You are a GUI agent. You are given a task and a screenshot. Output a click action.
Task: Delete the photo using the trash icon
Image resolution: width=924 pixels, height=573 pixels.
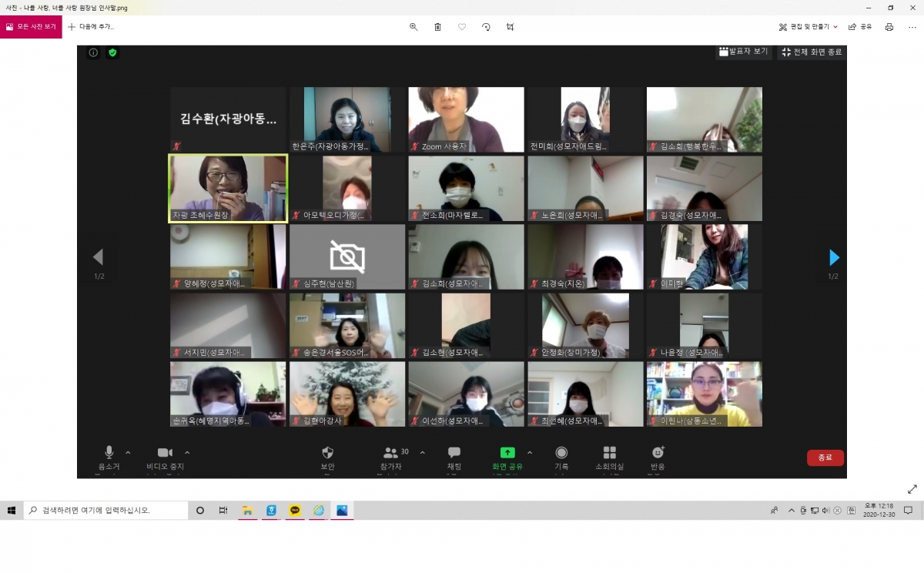437,26
